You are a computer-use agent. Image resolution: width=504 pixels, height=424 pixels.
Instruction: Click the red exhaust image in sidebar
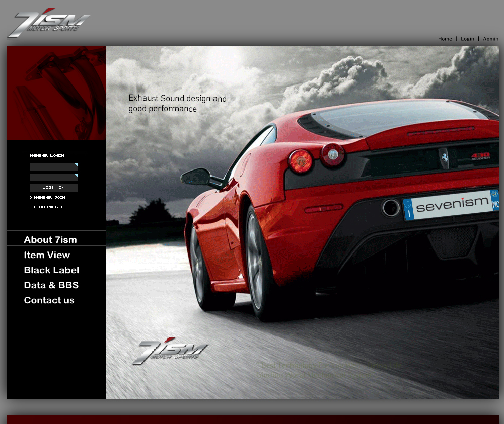(x=56, y=93)
